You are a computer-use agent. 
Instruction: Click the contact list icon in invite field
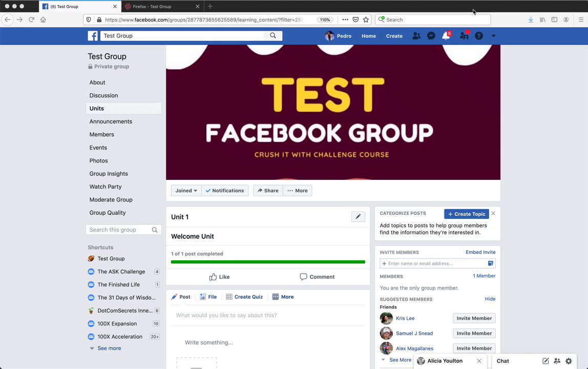click(491, 263)
